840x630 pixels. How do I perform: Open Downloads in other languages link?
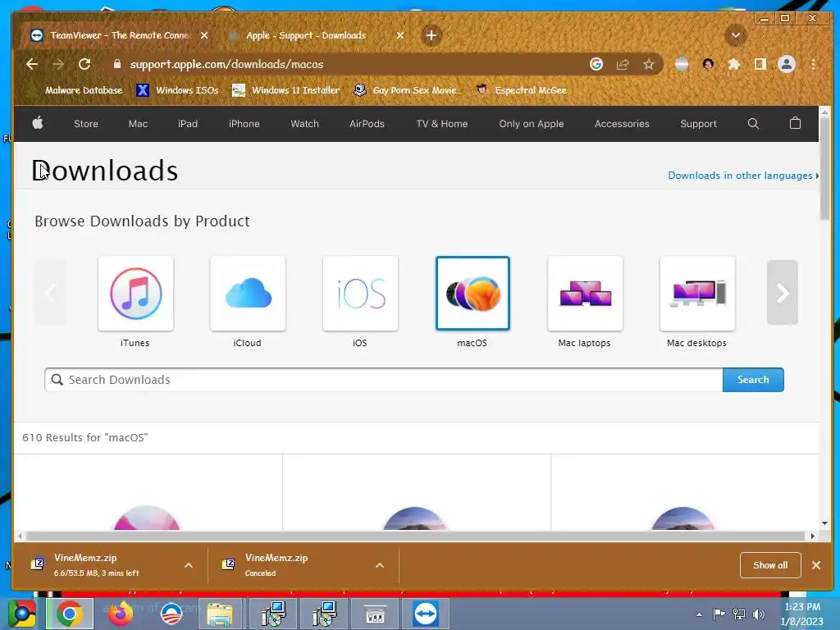tap(743, 176)
